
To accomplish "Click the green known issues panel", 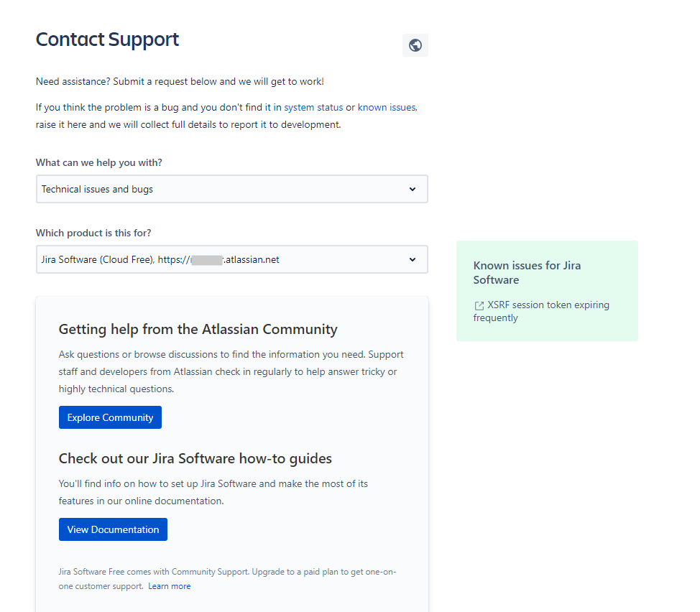I will click(547, 291).
